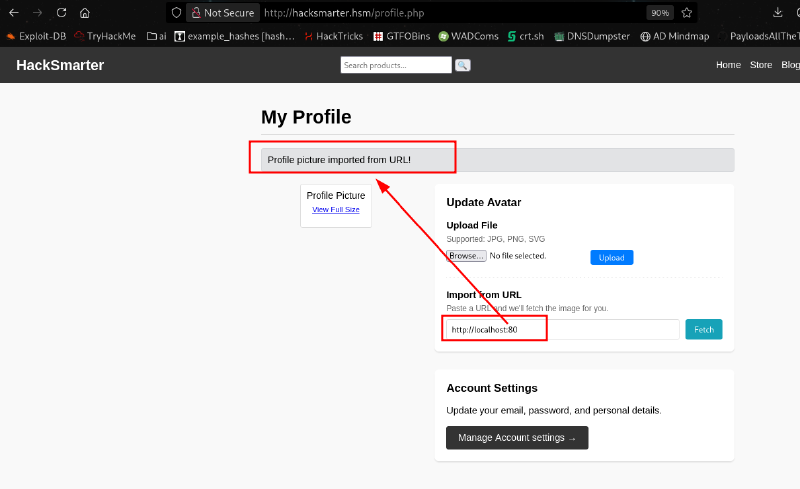Open the Store nav item
The height and width of the screenshot is (489, 800).
(761, 65)
